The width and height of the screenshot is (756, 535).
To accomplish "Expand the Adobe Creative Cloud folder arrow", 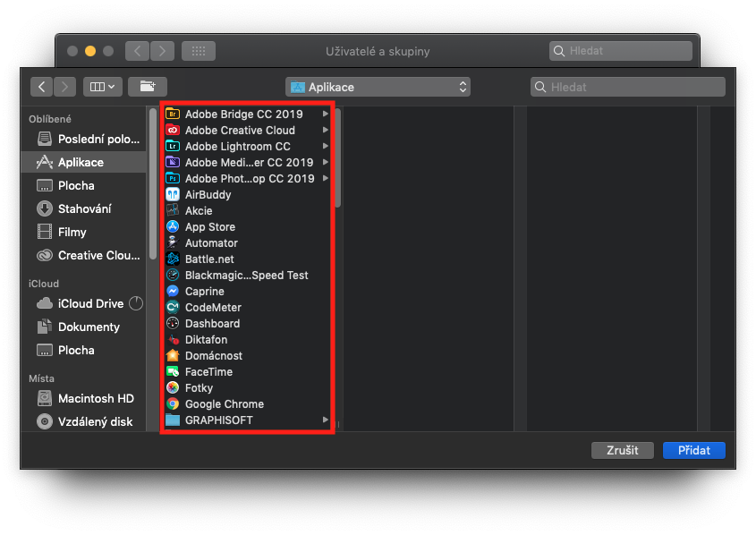I will [326, 130].
